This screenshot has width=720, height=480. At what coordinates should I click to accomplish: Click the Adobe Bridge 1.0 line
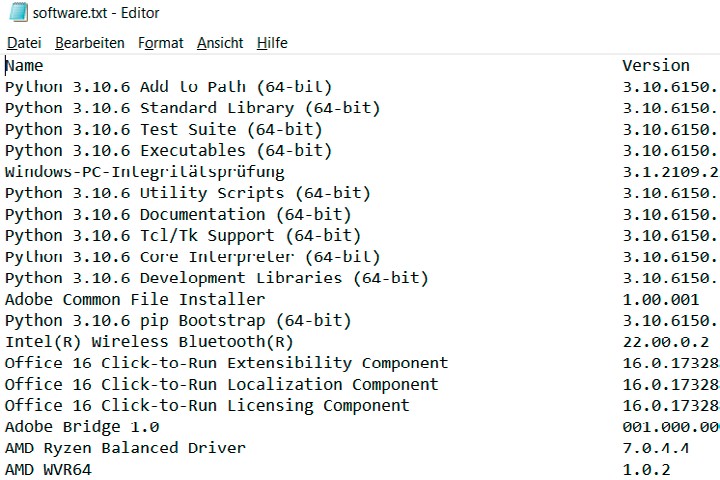point(82,427)
